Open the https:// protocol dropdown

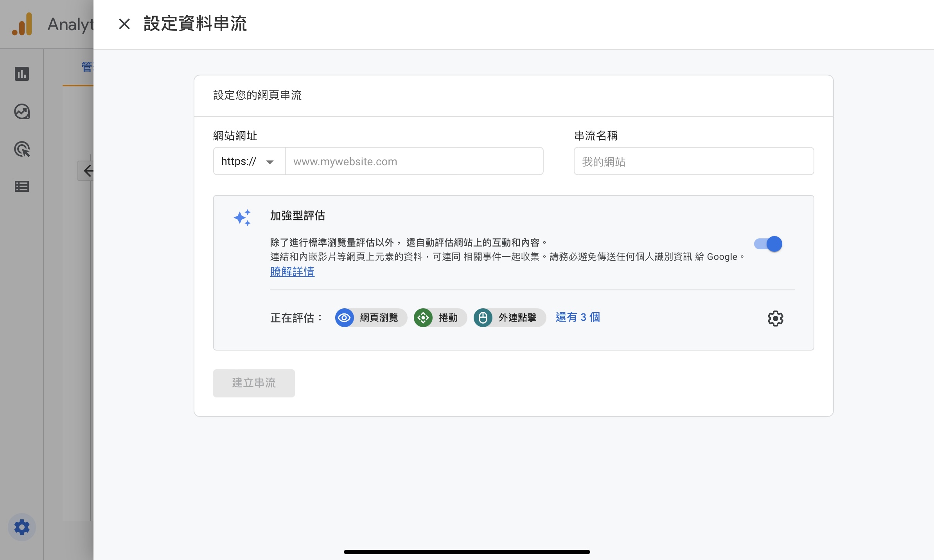tap(249, 161)
